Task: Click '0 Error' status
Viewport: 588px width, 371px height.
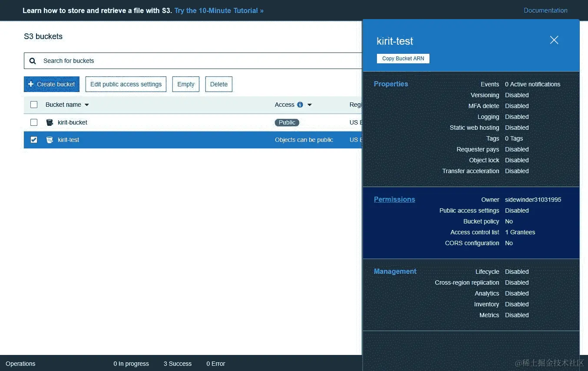Action: tap(216, 364)
